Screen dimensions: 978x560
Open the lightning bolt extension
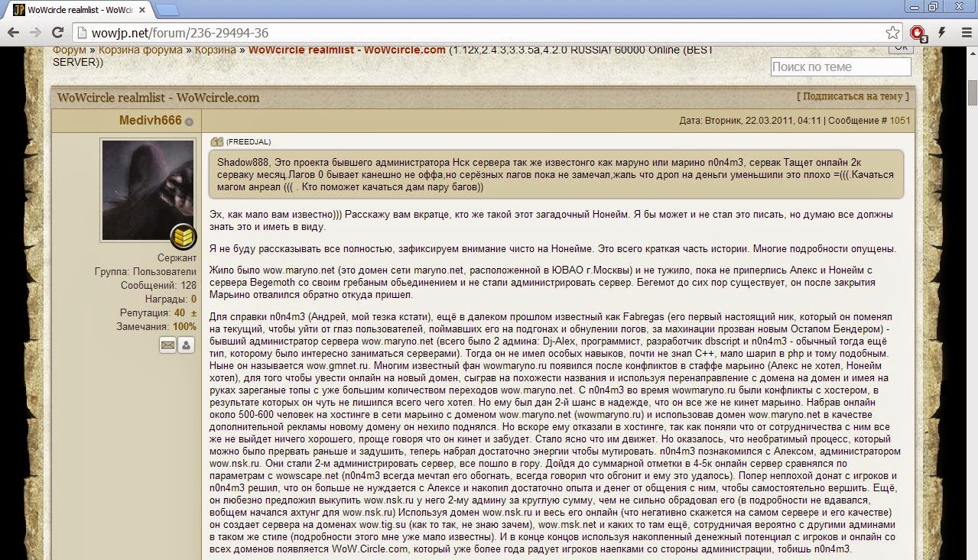[x=941, y=33]
